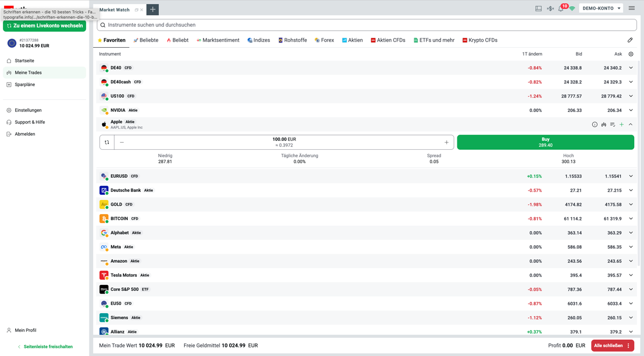Click the green plus icon in Apple row
The width and height of the screenshot is (644, 356).
(621, 124)
